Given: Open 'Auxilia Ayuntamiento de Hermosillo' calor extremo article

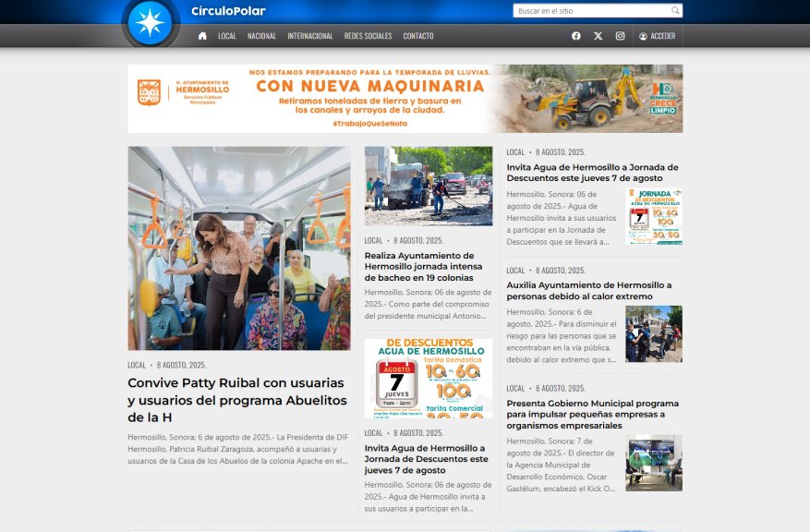Looking at the screenshot, I should tap(589, 291).
